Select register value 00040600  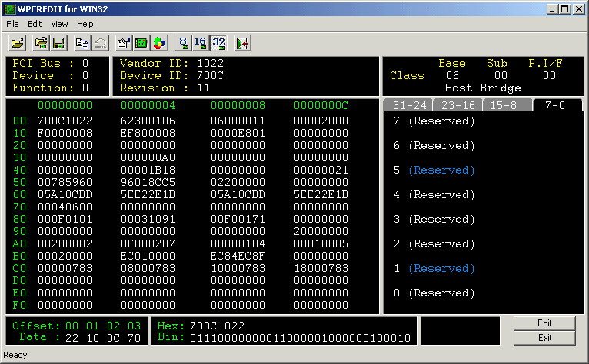click(x=65, y=207)
